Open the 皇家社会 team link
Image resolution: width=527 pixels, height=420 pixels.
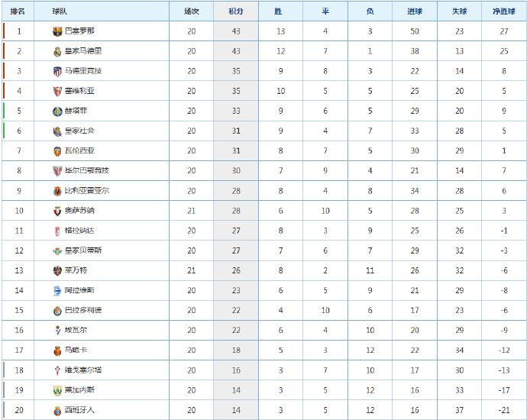79,131
